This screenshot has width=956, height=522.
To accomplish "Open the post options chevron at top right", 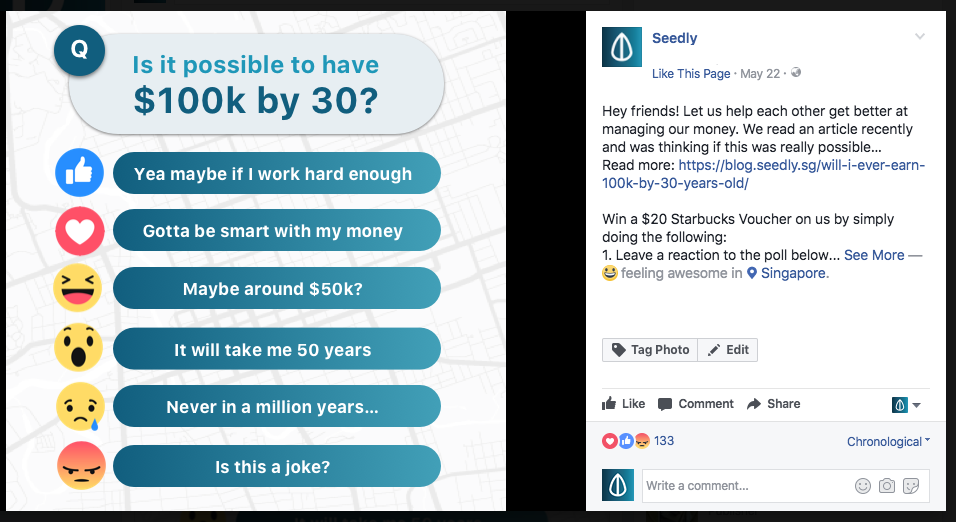I will (x=920, y=37).
